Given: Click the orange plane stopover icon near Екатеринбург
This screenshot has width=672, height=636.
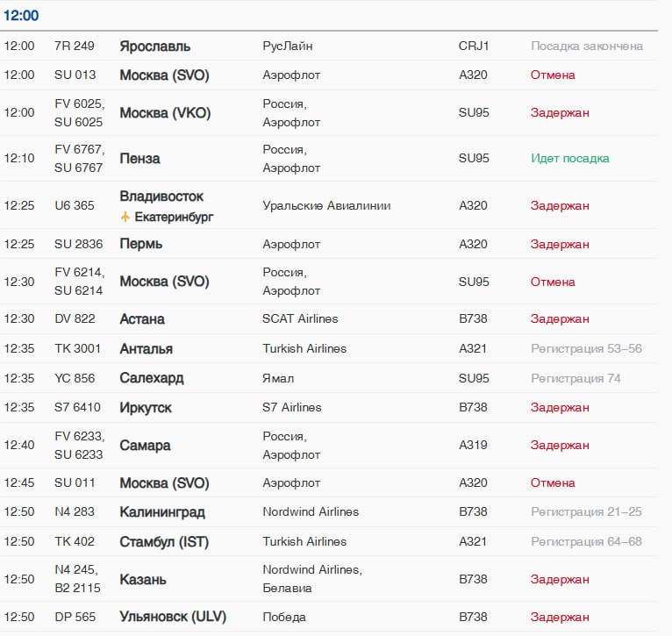Looking at the screenshot, I should [x=125, y=217].
